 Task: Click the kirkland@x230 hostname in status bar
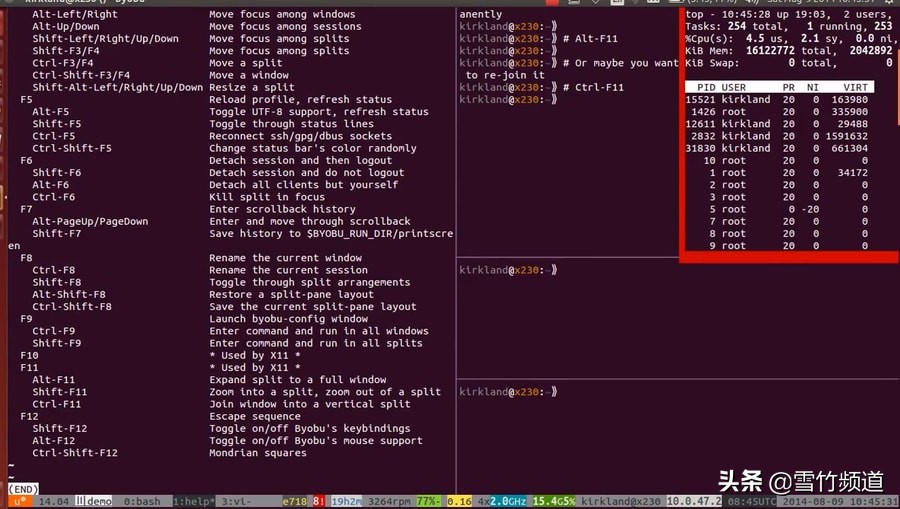620,502
